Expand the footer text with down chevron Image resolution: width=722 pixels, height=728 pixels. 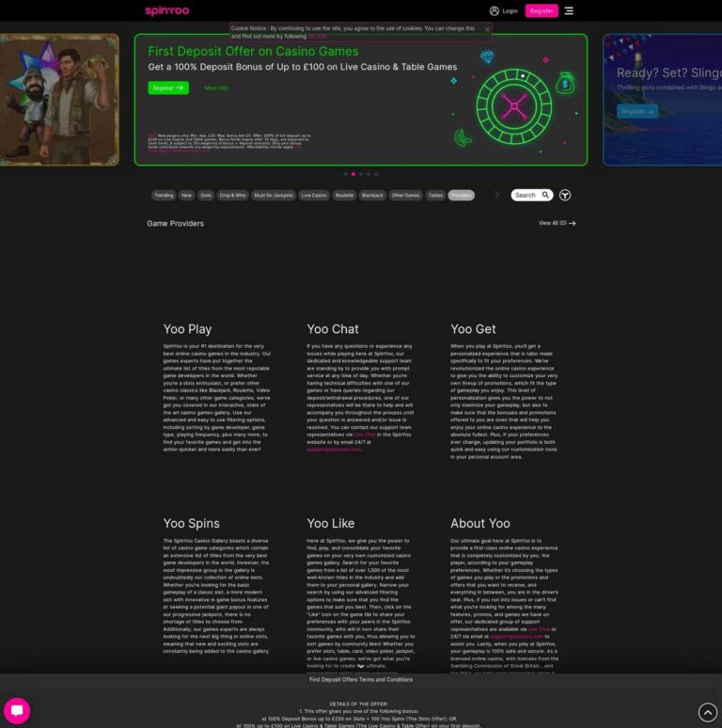point(361,666)
